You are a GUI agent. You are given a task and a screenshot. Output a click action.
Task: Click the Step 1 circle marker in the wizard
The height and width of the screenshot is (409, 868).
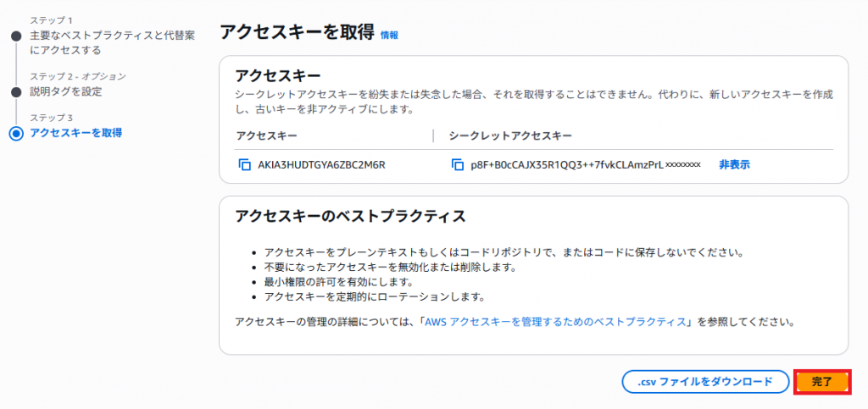click(15, 36)
